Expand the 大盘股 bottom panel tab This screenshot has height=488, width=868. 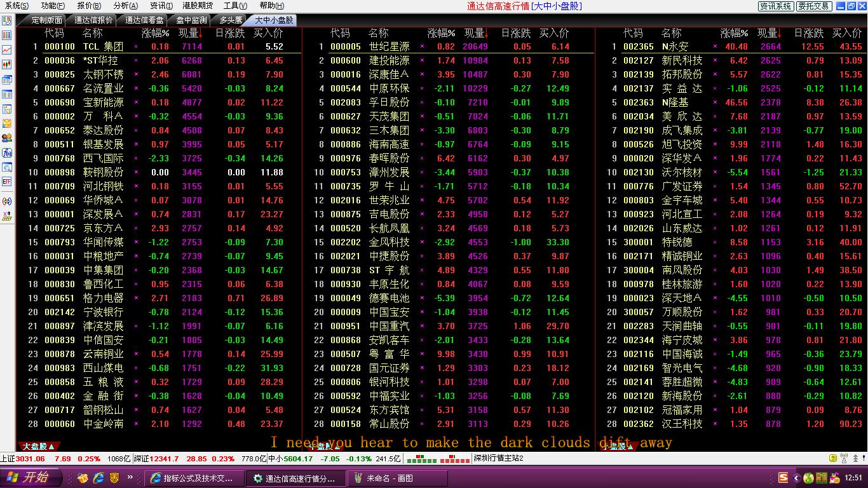(x=39, y=447)
